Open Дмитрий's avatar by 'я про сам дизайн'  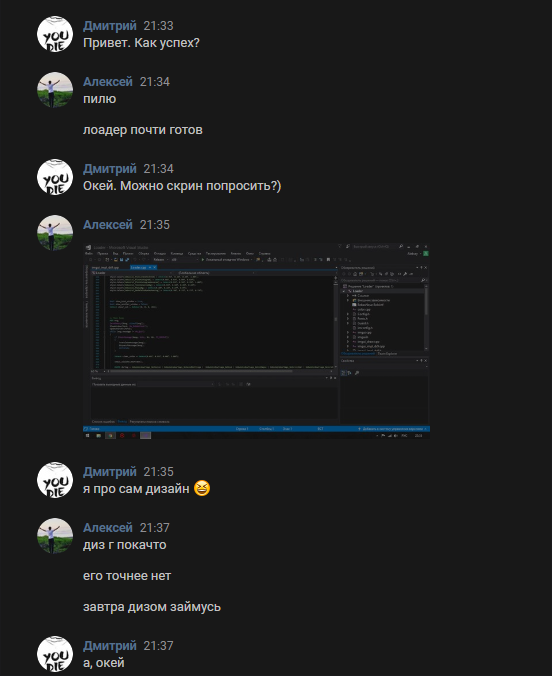(55, 480)
